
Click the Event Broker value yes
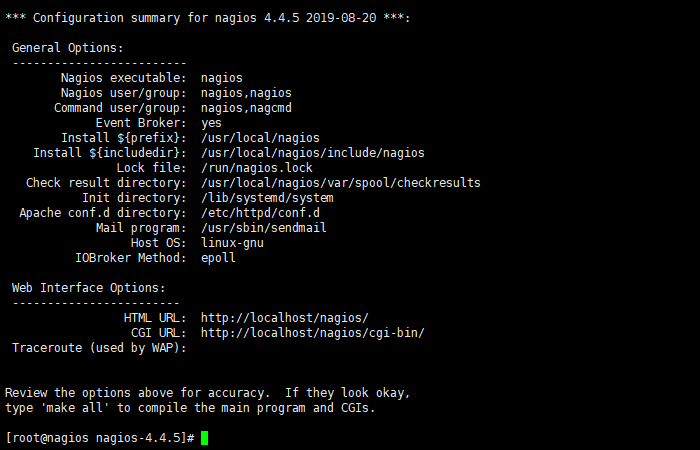tap(211, 123)
